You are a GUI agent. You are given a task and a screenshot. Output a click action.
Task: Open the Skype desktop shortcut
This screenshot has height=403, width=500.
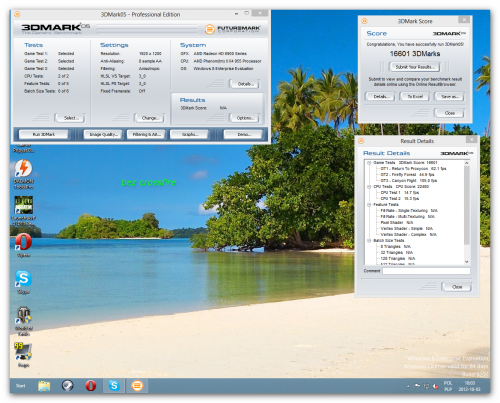[x=23, y=282]
